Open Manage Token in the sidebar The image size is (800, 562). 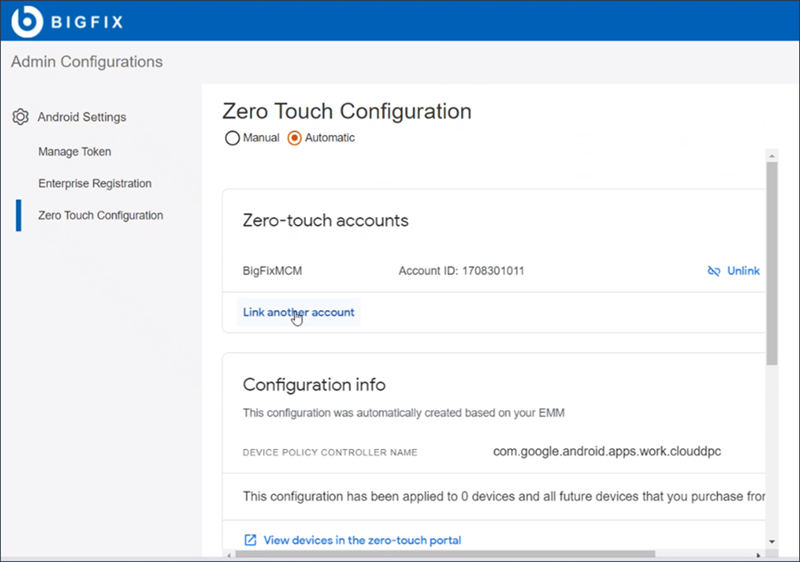[x=75, y=152]
